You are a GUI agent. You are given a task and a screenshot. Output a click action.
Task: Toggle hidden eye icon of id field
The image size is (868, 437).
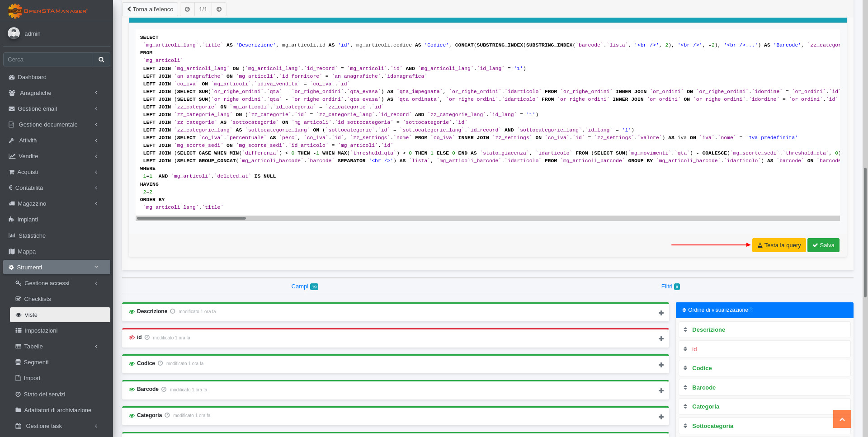click(x=132, y=338)
